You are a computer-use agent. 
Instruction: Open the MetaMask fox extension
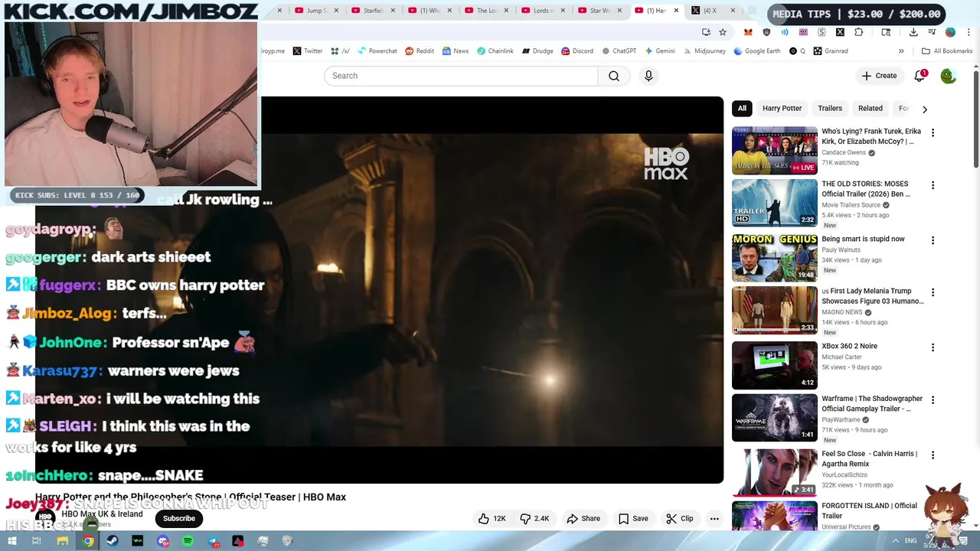click(748, 32)
